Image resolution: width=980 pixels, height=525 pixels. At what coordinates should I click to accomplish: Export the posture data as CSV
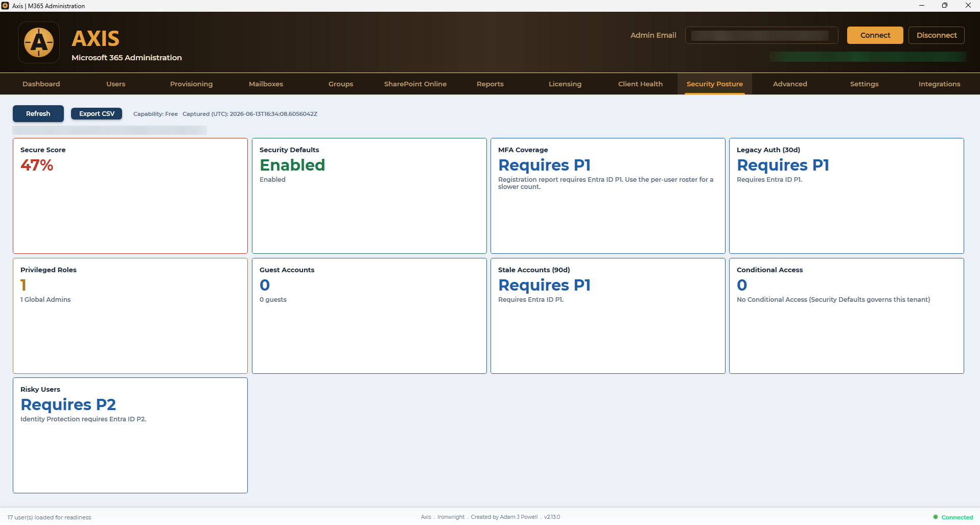97,113
